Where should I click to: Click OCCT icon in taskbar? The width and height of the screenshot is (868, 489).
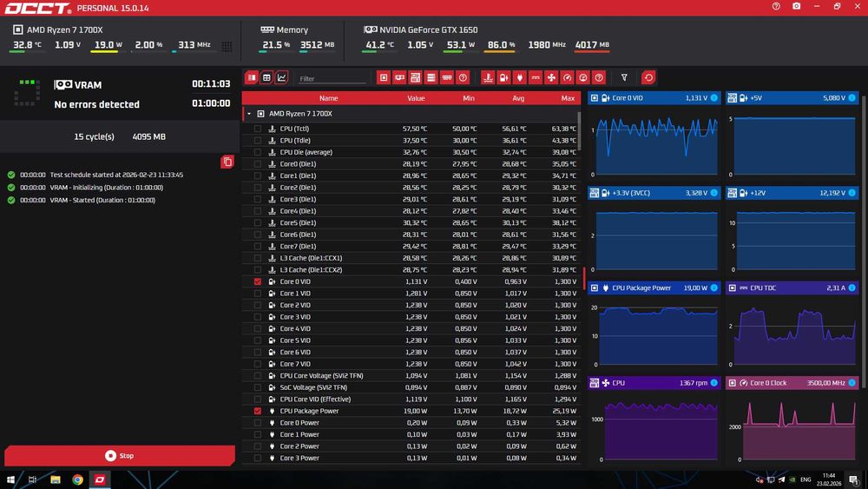pos(100,479)
